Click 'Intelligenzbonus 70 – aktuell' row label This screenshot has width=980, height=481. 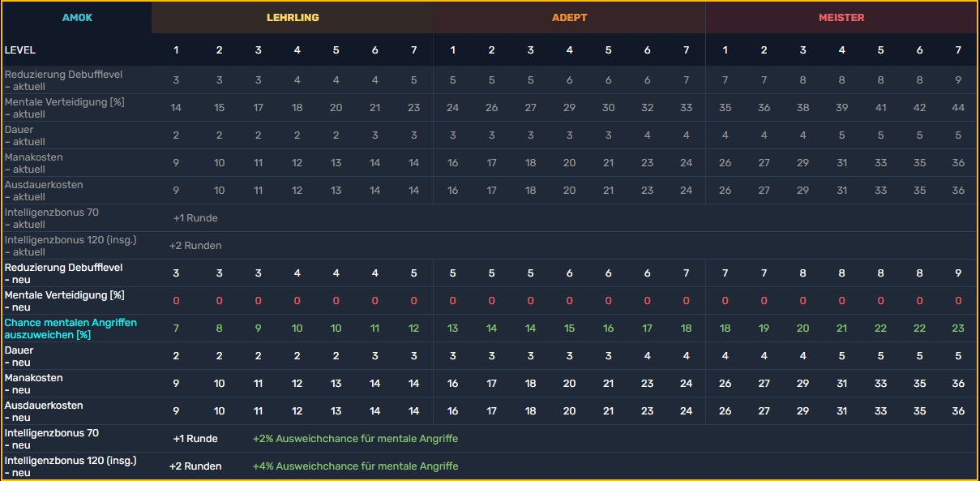pos(51,218)
